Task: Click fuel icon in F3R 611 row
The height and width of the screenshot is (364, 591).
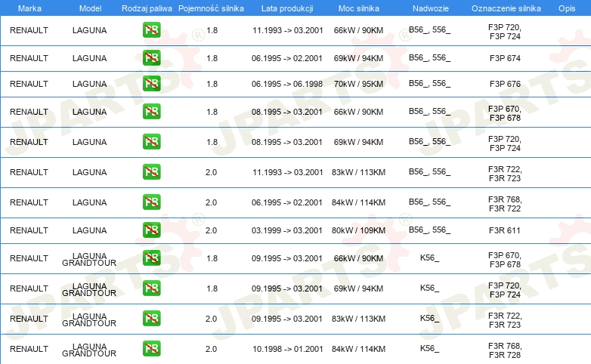Action: click(x=151, y=230)
